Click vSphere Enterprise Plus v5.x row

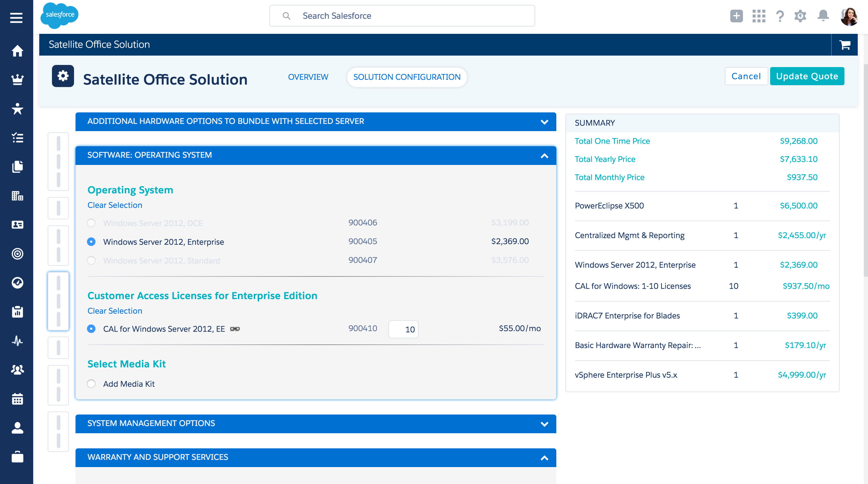pyautogui.click(x=702, y=375)
